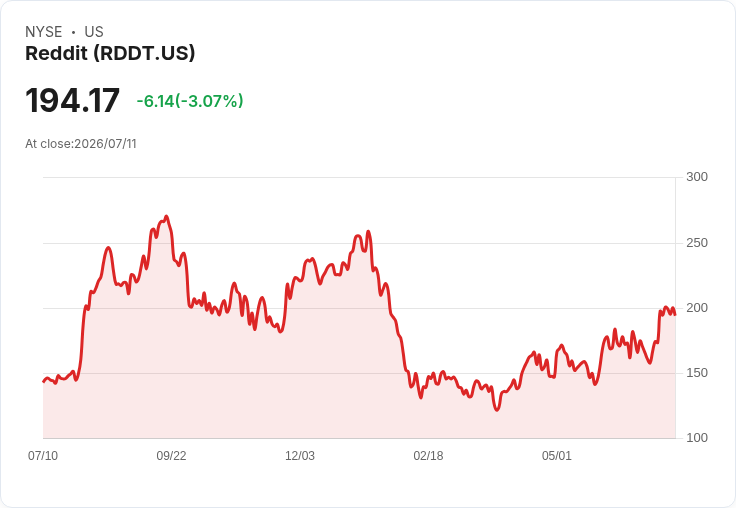Viewport: 736px width, 508px height.
Task: Click the At close:2026/07/11 date text
Action: pos(81,144)
